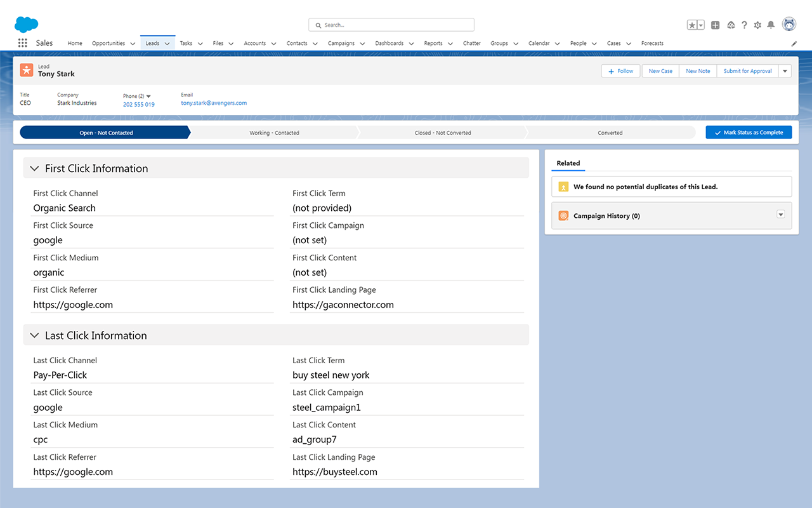This screenshot has width=812, height=508.
Task: Open the Phone (2) dropdown arrow
Action: pyautogui.click(x=148, y=97)
